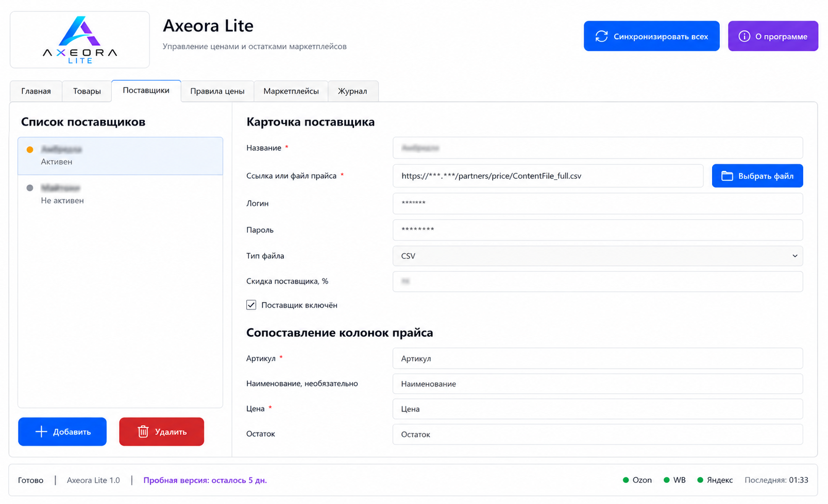Viewport: 828px width, 504px height.
Task: Open the Тип файла CSV dropdown
Action: coord(598,256)
